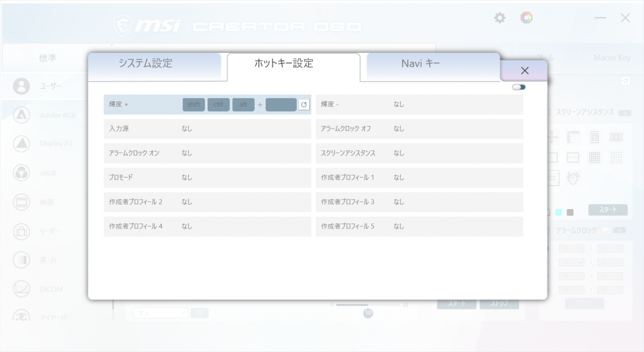Select the 作成者プロフィール 5 hotkey row
The height and width of the screenshot is (352, 644).
point(419,227)
